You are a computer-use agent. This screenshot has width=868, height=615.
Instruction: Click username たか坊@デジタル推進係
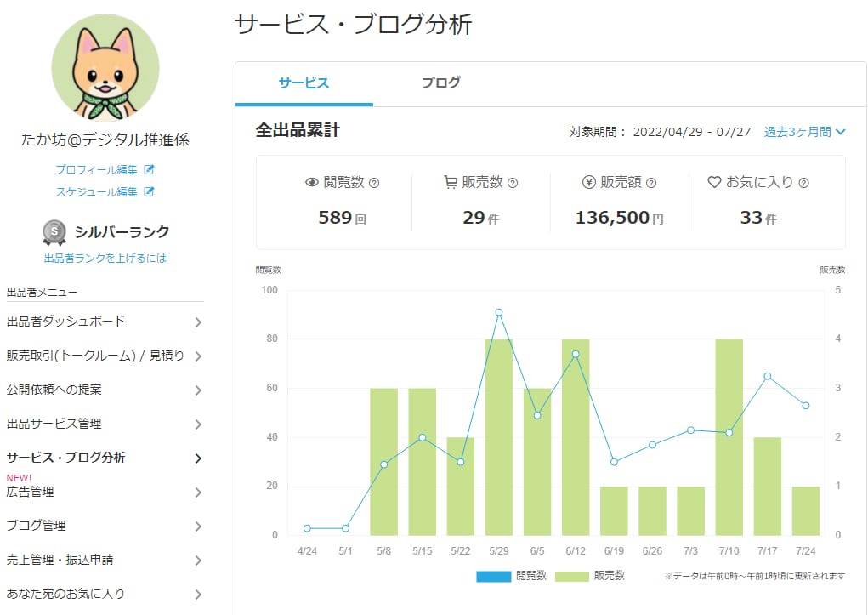(105, 140)
